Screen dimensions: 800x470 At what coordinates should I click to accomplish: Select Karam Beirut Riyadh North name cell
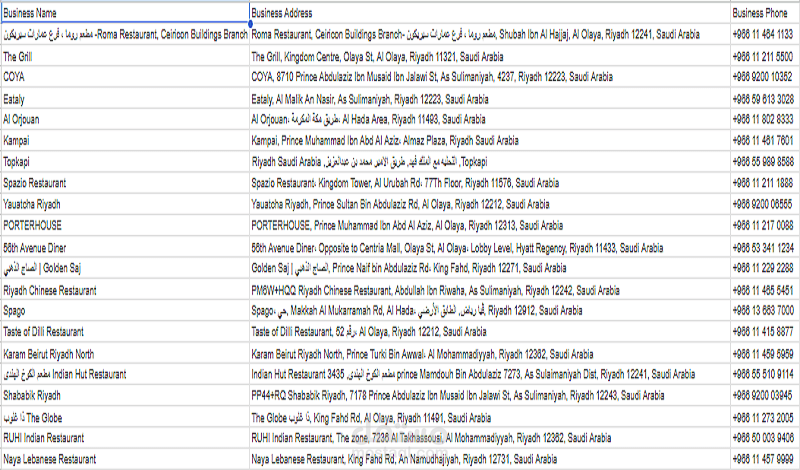click(x=125, y=354)
